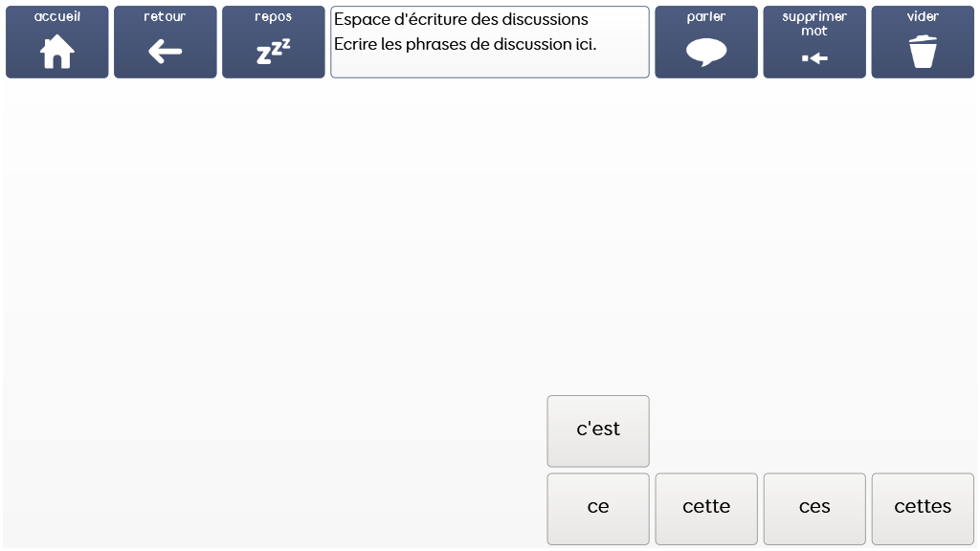This screenshot has height=551, width=980.
Task: Click the supprimer mot backspace arrow icon
Action: point(814,58)
